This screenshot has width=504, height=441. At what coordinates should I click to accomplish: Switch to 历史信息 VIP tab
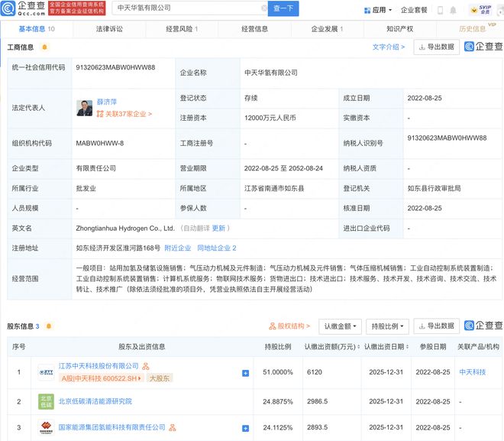pos(472,29)
